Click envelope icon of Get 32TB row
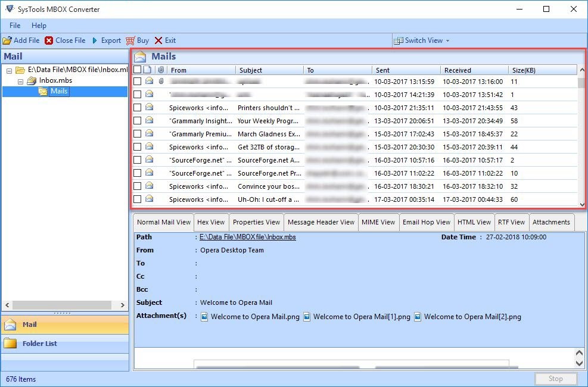Viewport: 588px width, 387px height. 150,146
